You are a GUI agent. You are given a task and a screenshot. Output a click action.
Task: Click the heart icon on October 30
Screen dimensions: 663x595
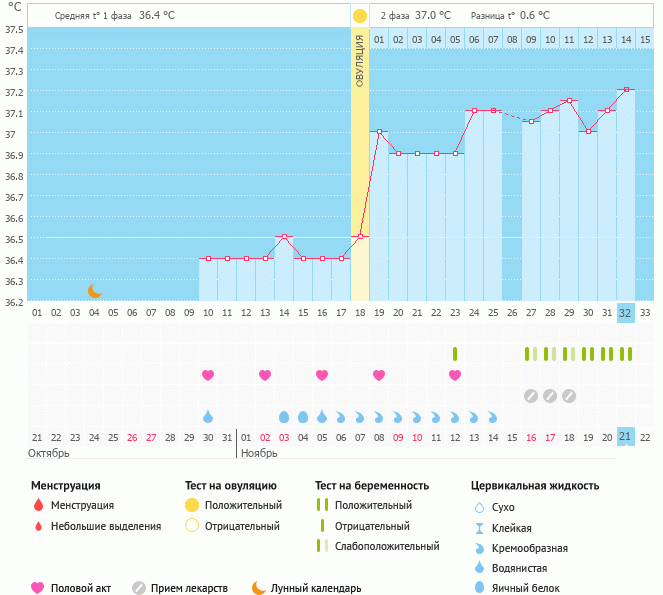coord(208,375)
